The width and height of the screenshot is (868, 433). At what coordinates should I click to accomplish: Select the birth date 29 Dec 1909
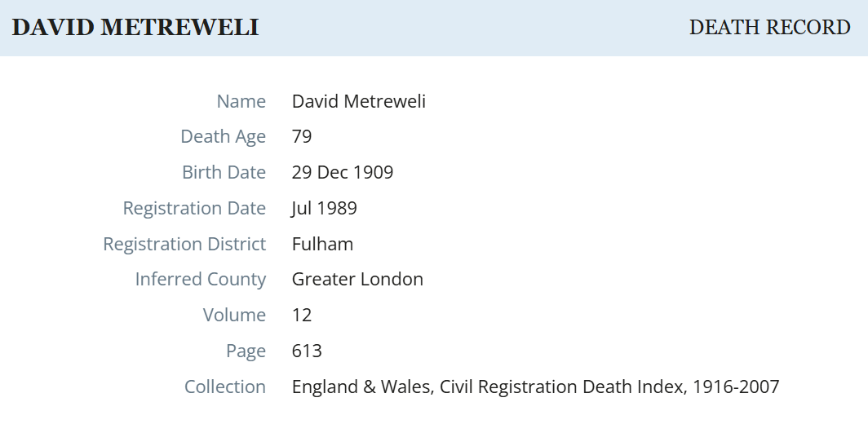point(343,173)
